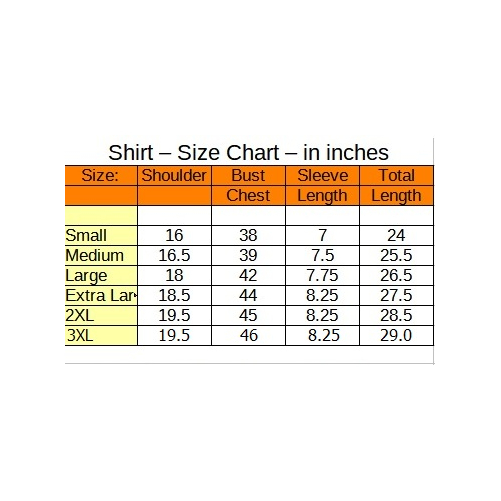
Task: Select the truncated Extra Large row label
Action: (101, 296)
